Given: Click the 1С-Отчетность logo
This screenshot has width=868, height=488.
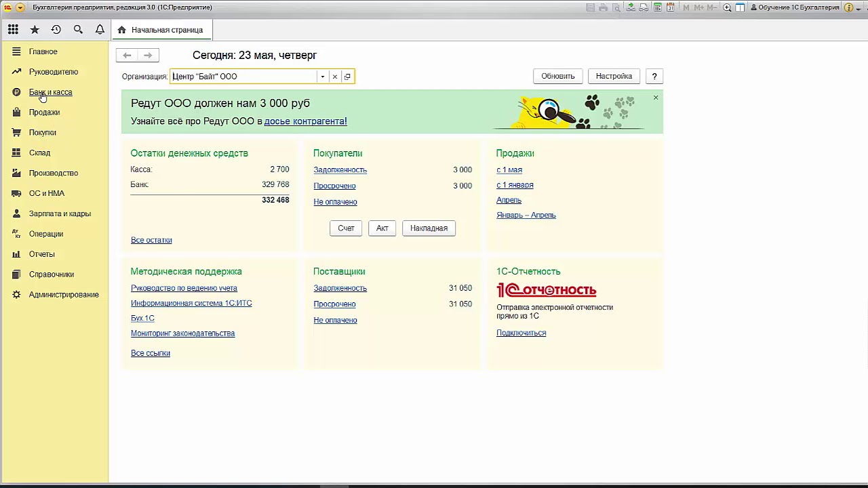Looking at the screenshot, I should (x=547, y=290).
